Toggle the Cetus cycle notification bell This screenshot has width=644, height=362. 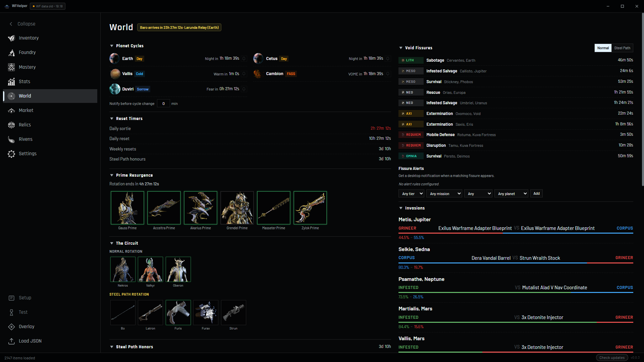click(388, 59)
